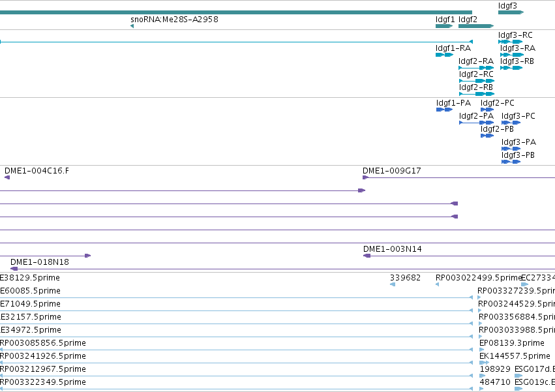The height and width of the screenshot is (392, 555).
Task: Select the RP003085856.5prime EST
Action: click(x=237, y=350)
